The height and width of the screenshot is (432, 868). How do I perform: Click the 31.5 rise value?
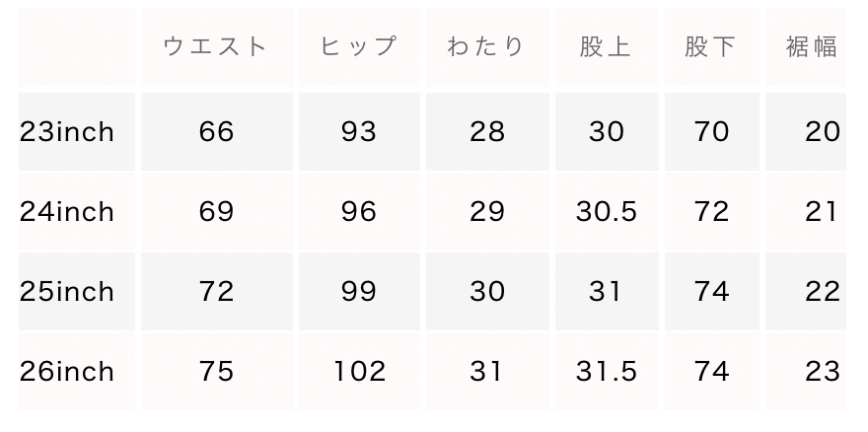coord(606,372)
